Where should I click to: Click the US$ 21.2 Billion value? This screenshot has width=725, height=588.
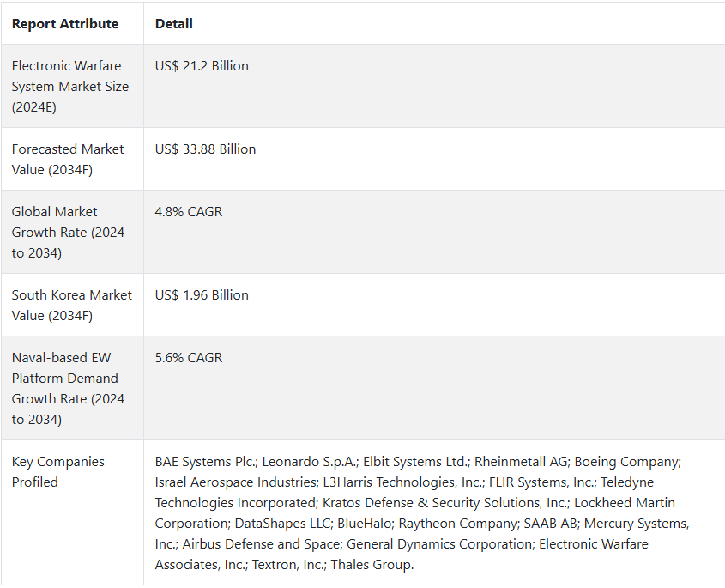[x=202, y=66]
